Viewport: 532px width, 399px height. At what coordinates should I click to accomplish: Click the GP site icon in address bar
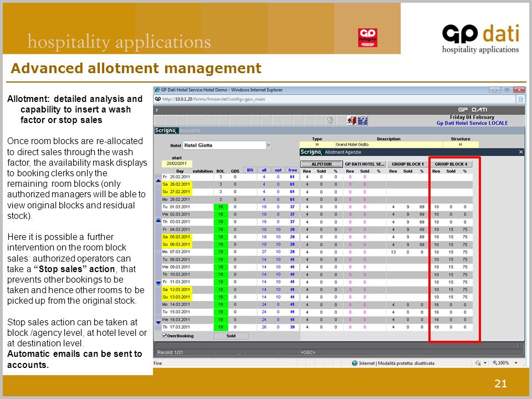point(158,99)
